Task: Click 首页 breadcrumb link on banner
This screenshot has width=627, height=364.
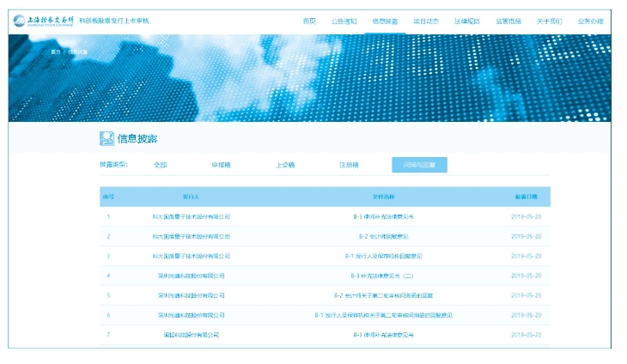Action: click(56, 52)
